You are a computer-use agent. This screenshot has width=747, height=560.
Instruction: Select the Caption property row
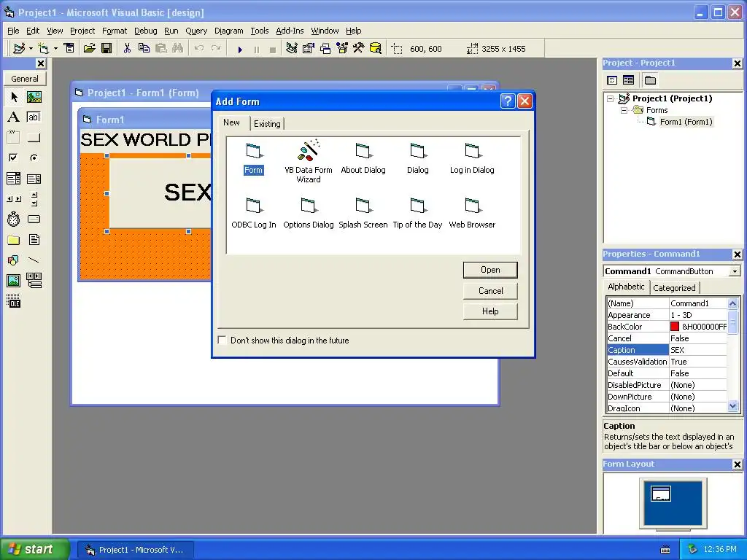tap(667, 350)
